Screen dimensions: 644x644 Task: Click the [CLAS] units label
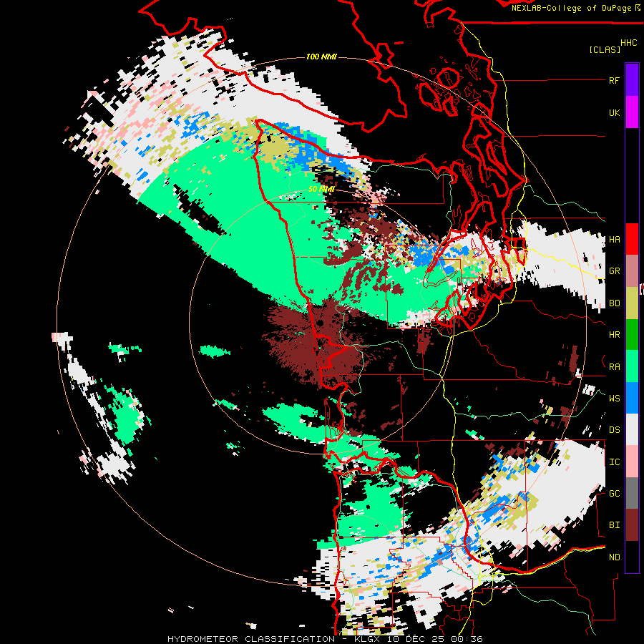(605, 49)
